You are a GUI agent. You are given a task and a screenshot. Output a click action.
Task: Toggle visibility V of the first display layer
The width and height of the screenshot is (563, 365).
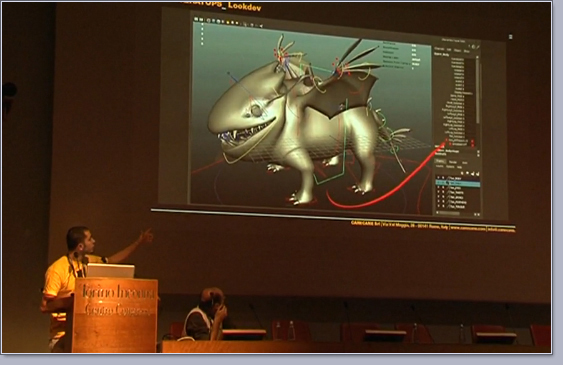[438, 178]
